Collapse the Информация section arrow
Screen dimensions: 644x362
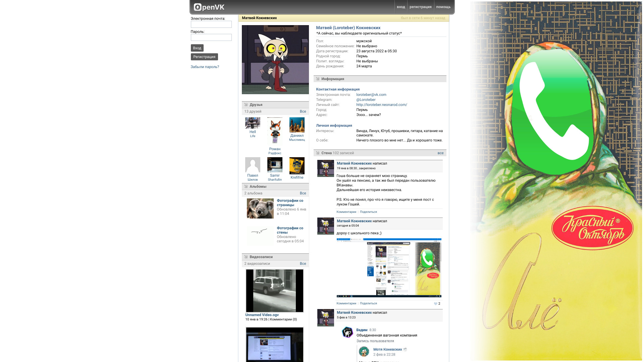(x=318, y=79)
